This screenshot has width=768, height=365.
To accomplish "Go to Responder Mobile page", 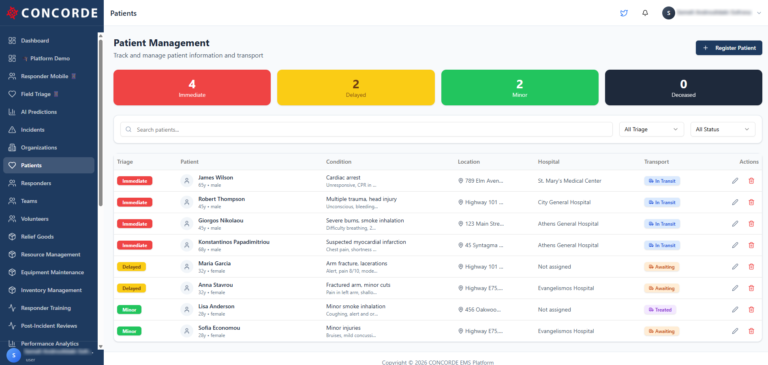I will click(x=48, y=76).
